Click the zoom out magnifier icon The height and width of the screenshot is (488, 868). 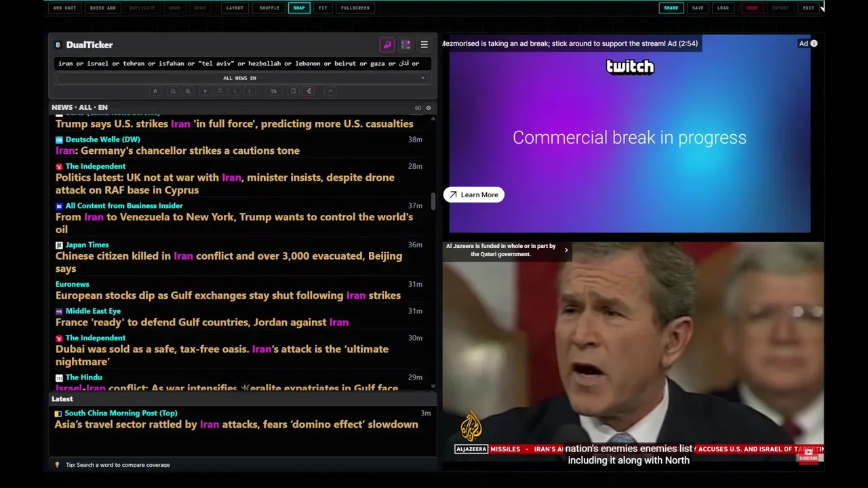click(173, 91)
